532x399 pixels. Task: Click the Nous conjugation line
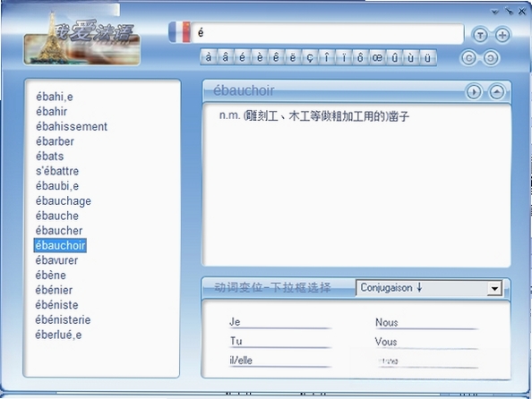(x=426, y=323)
